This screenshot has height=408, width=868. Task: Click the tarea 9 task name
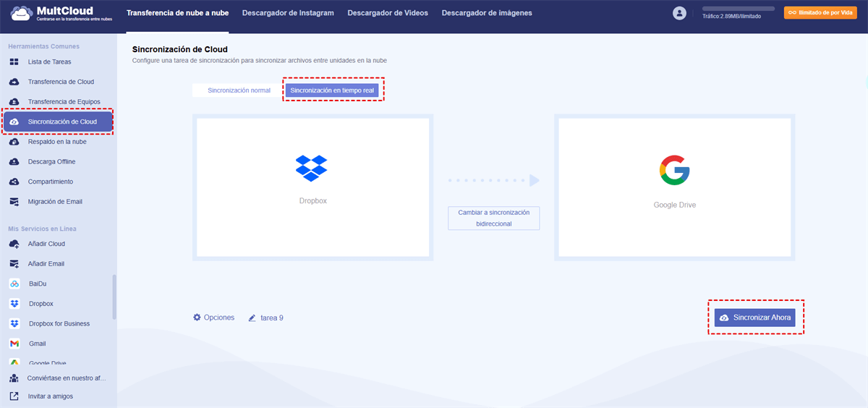pos(272,318)
